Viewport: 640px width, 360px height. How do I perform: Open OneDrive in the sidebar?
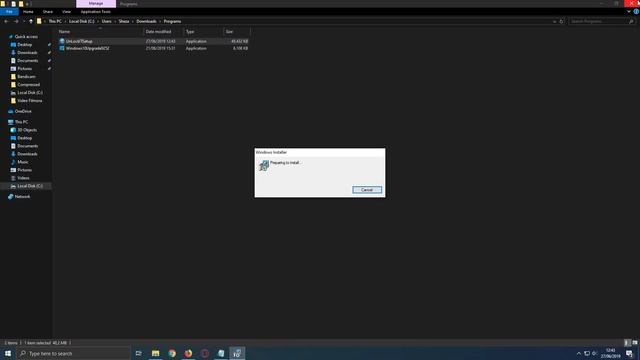coord(23,111)
